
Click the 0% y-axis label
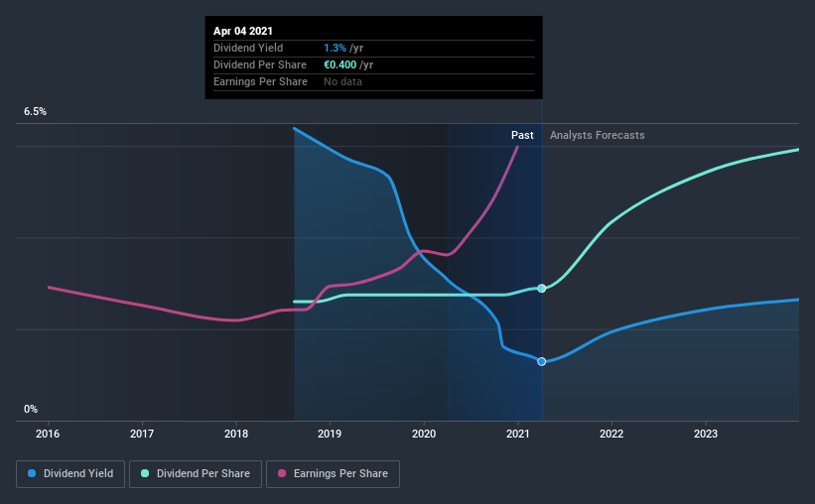(x=31, y=410)
